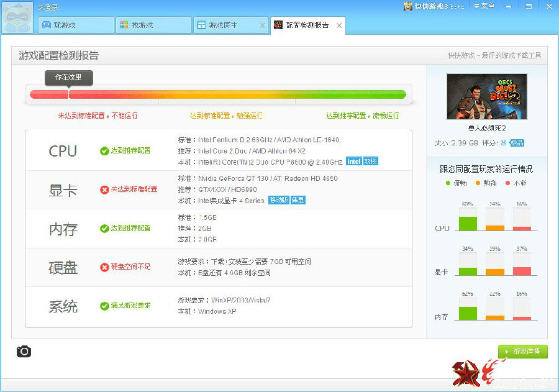
Task: Click the red 37% bar in 显卡 chart
Action: 522,271
